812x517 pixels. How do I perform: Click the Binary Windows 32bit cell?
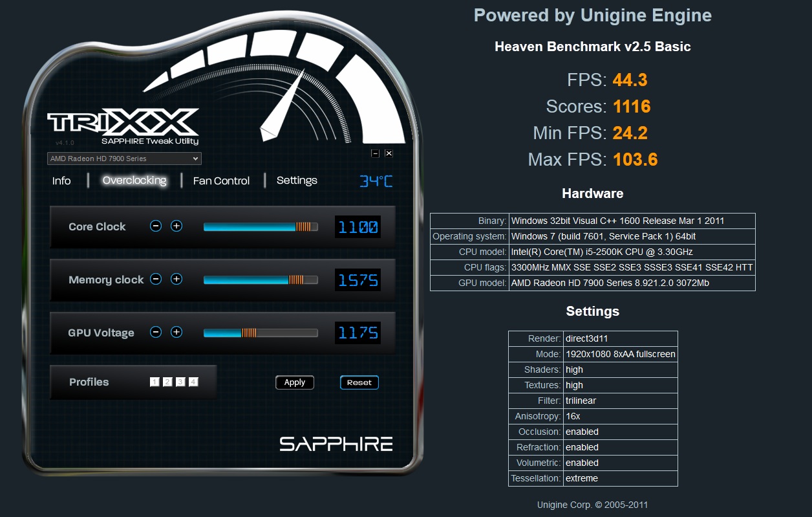(632, 221)
